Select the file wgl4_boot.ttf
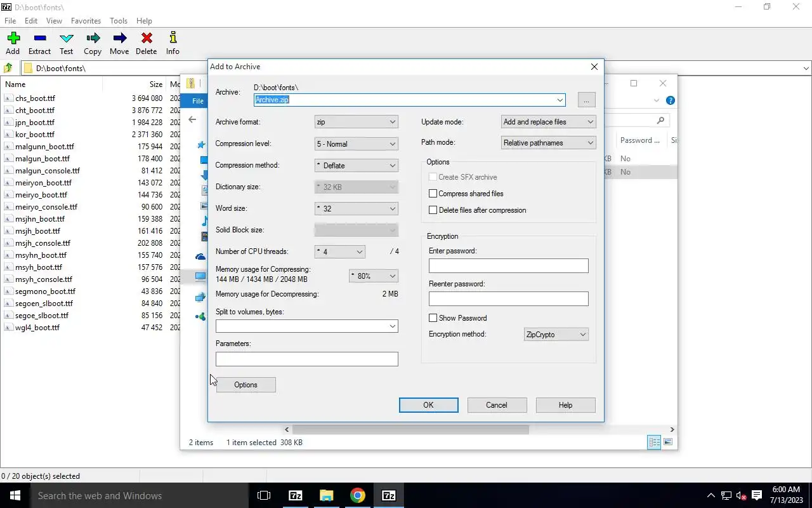The height and width of the screenshot is (508, 812). 37,328
